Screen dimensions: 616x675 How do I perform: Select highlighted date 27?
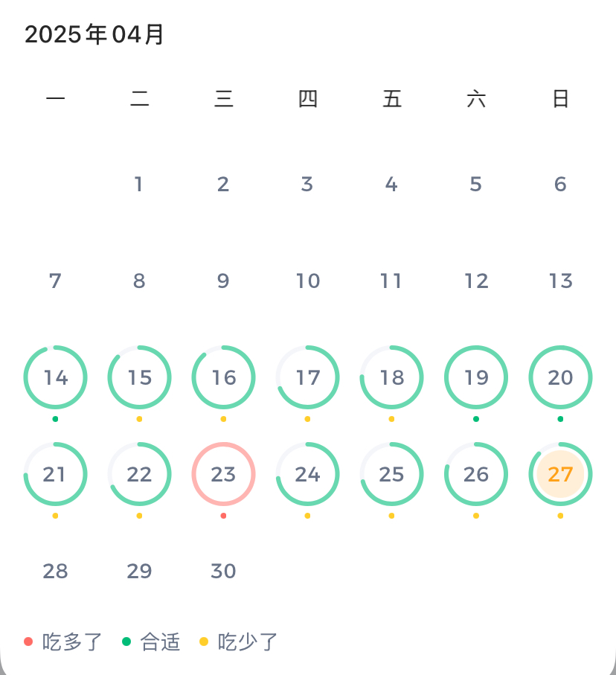pyautogui.click(x=560, y=474)
